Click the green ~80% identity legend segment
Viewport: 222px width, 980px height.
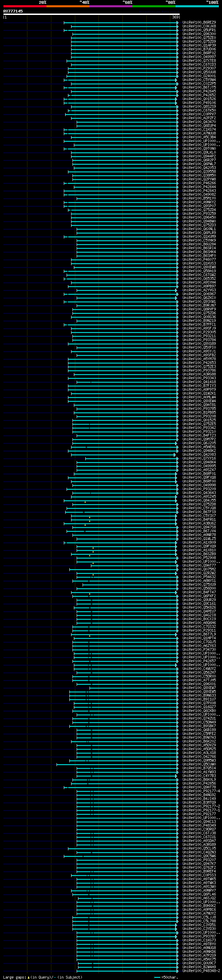(x=154, y=6)
